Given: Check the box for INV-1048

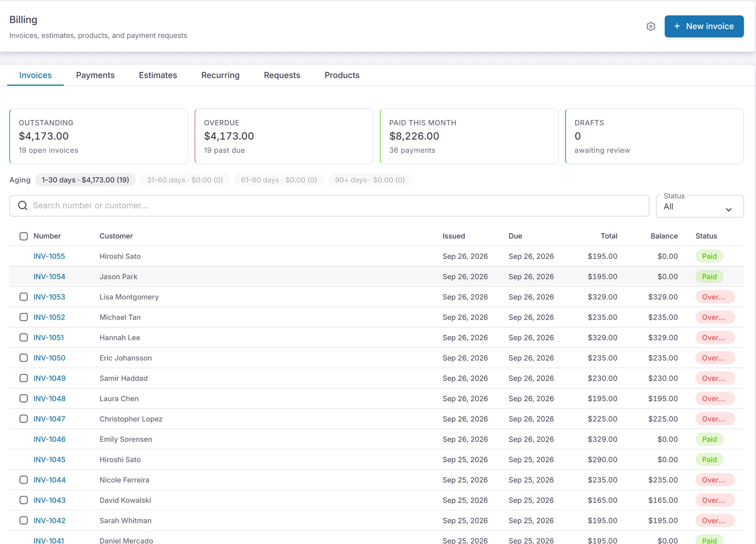Looking at the screenshot, I should click(24, 399).
